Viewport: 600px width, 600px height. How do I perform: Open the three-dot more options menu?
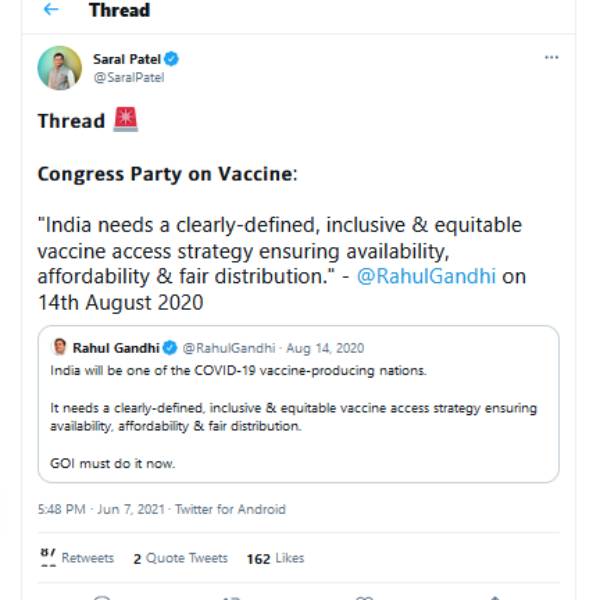point(551,58)
